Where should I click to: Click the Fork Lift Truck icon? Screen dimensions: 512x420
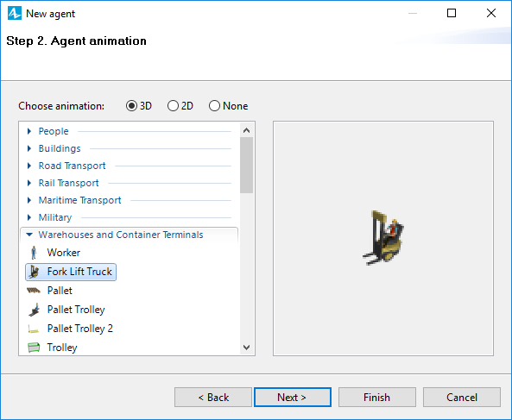pos(34,272)
